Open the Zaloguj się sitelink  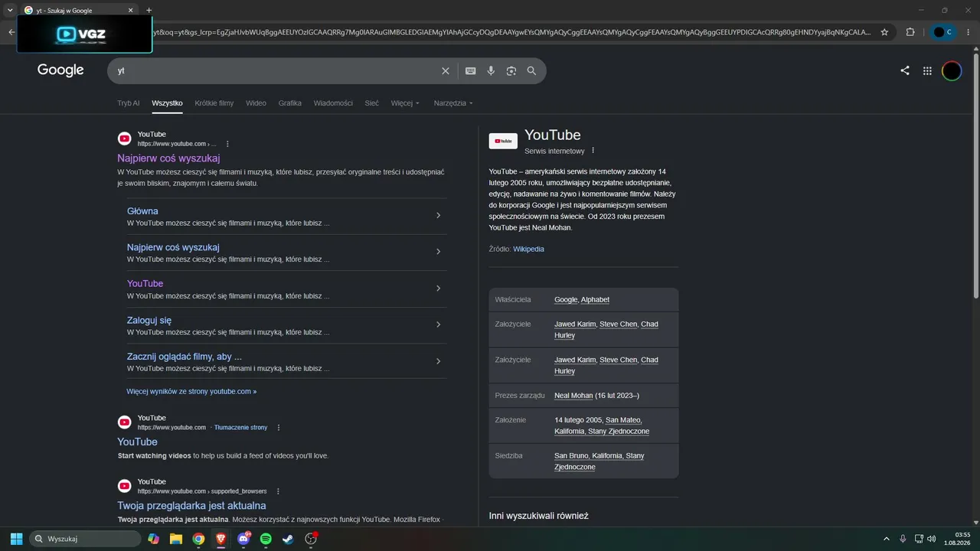(149, 321)
